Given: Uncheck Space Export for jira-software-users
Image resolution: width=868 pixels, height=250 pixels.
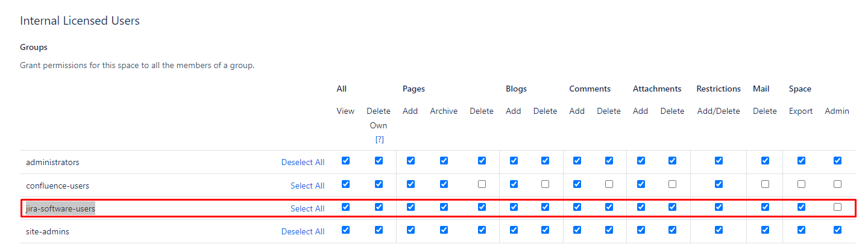Looking at the screenshot, I should pos(801,207).
